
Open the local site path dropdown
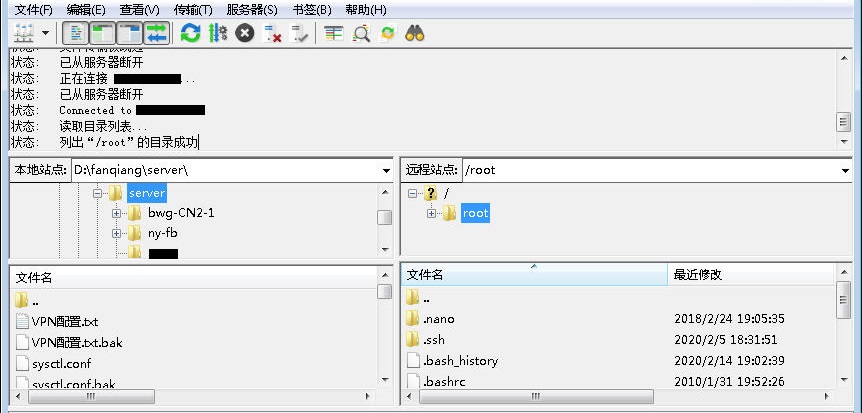pyautogui.click(x=386, y=170)
